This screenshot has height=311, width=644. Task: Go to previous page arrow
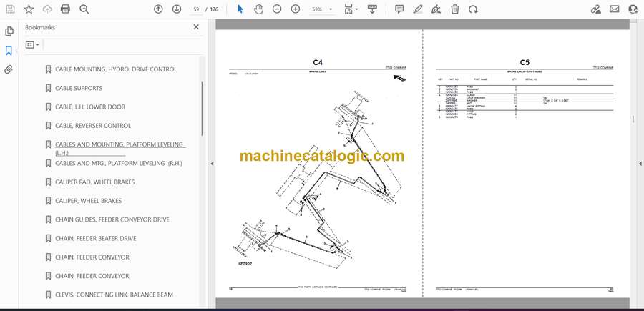tap(158, 9)
